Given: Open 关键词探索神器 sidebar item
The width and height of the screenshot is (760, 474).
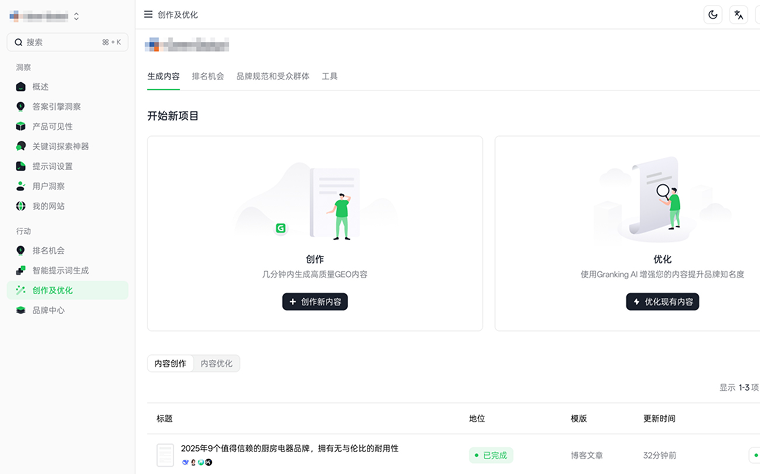Looking at the screenshot, I should tap(59, 147).
